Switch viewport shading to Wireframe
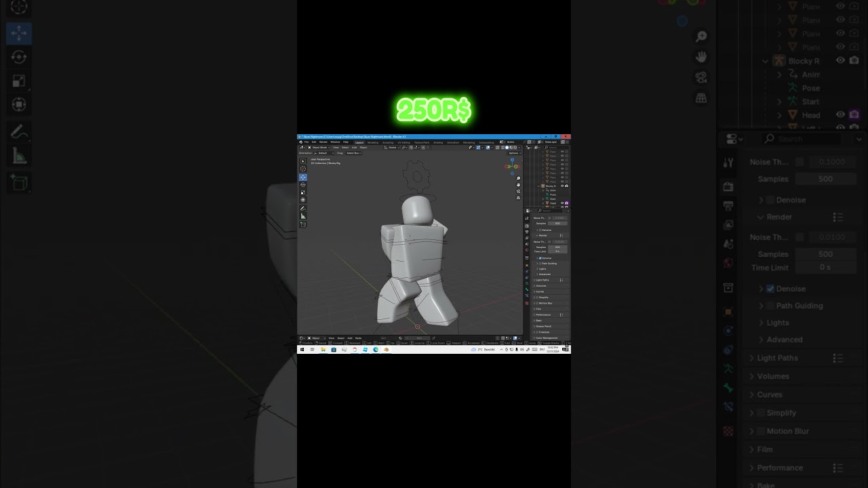 [x=502, y=147]
